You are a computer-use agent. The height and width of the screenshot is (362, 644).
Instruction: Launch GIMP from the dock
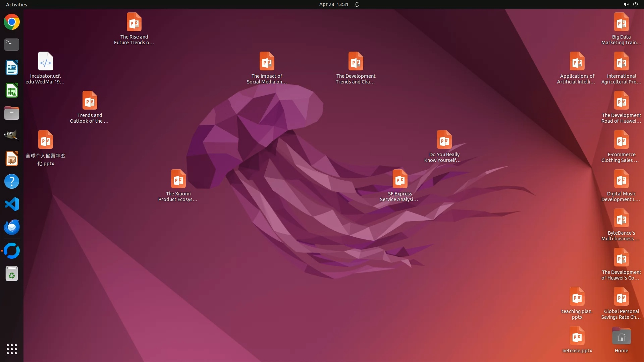coord(12,135)
